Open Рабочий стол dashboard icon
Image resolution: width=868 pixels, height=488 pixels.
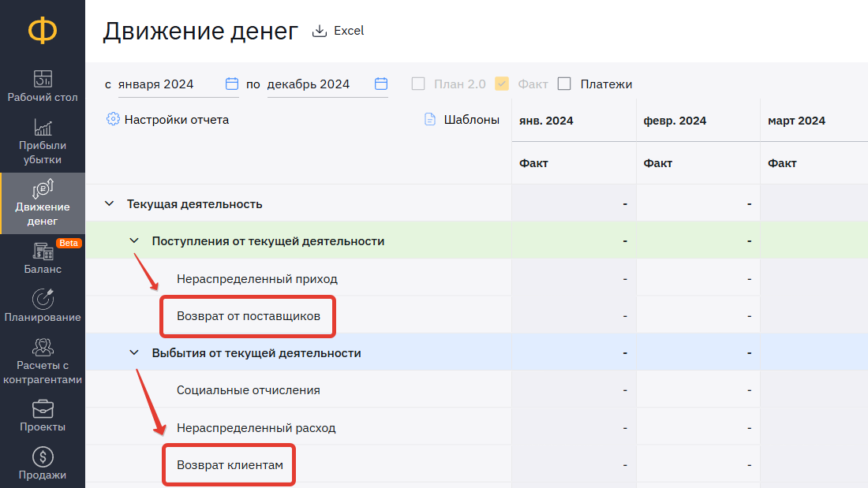pyautogui.click(x=43, y=79)
